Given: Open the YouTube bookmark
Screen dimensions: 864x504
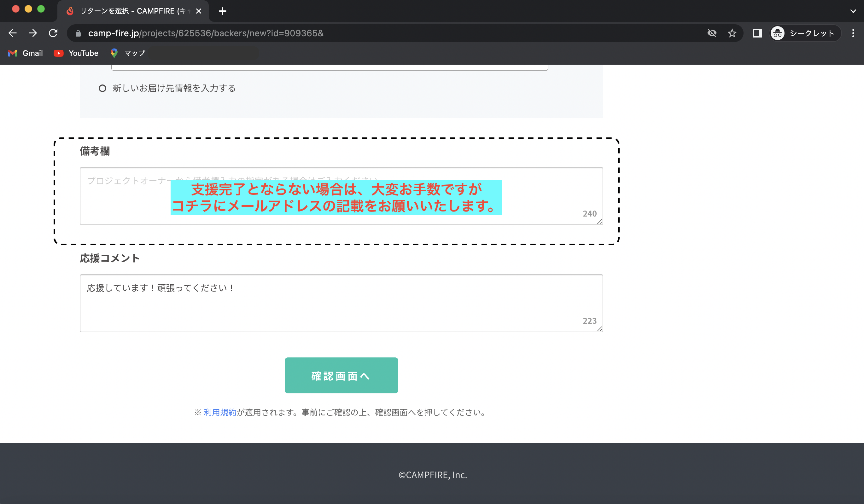Looking at the screenshot, I should click(76, 53).
